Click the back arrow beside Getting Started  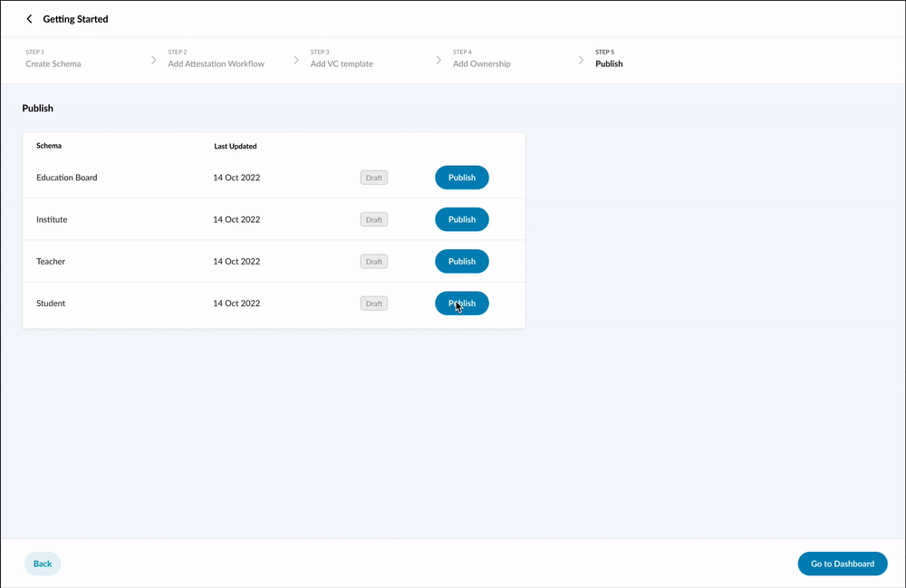point(29,19)
